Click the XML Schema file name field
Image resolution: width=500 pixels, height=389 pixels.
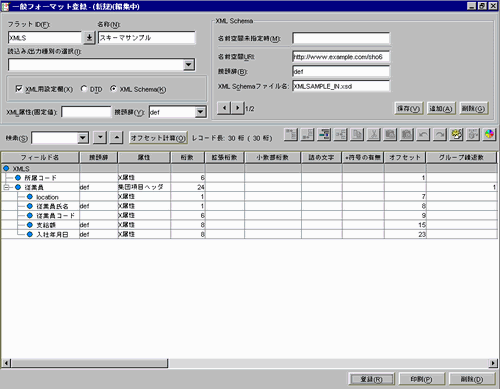[x=341, y=86]
